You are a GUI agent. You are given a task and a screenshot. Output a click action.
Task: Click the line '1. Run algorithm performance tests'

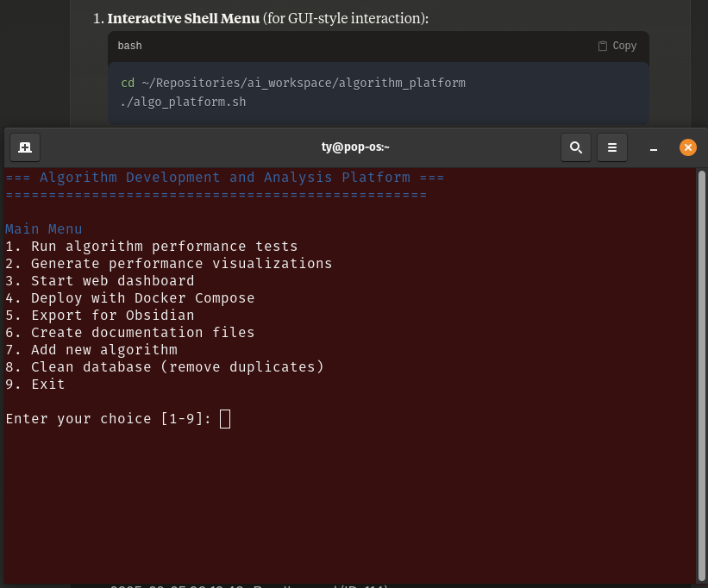pyautogui.click(x=152, y=246)
